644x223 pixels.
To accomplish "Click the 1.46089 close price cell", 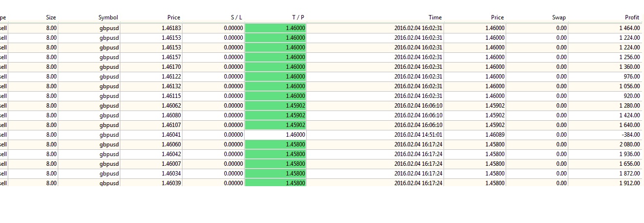I will pos(495,135).
